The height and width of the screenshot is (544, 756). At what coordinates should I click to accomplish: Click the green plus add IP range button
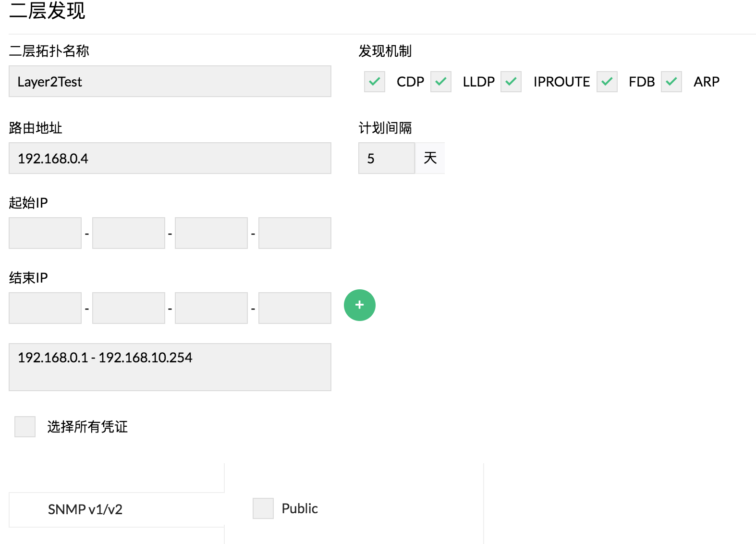(359, 305)
